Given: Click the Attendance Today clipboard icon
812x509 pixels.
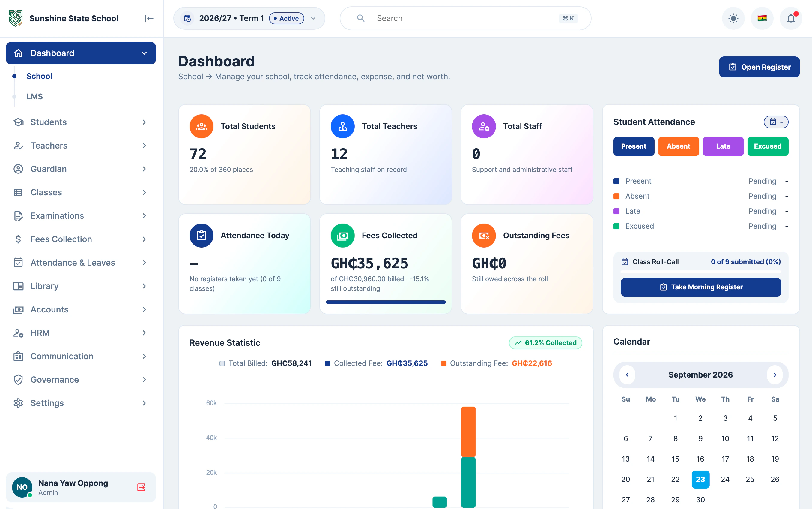Looking at the screenshot, I should pyautogui.click(x=202, y=236).
